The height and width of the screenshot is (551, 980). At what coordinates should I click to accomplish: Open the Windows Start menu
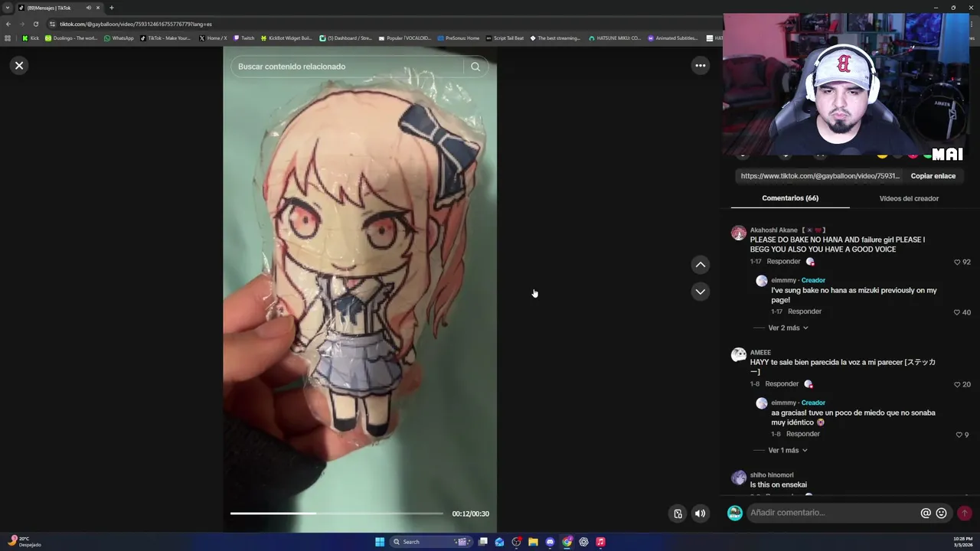(380, 542)
